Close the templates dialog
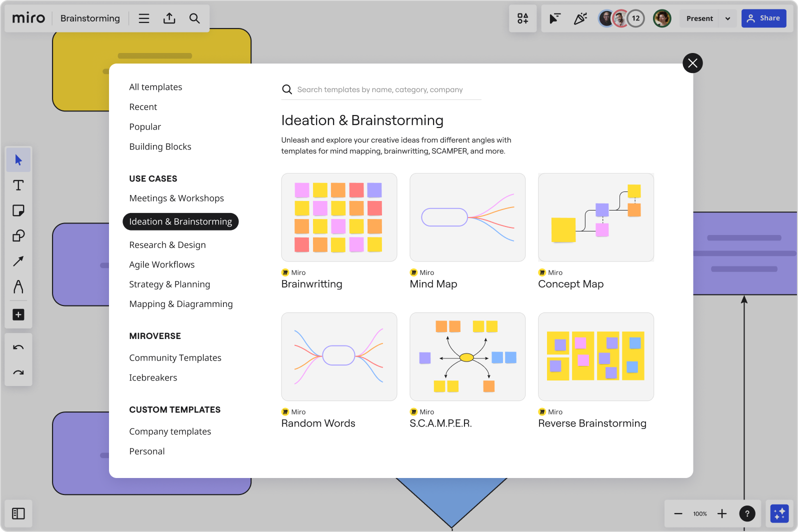Viewport: 798px width, 532px height. click(x=692, y=63)
